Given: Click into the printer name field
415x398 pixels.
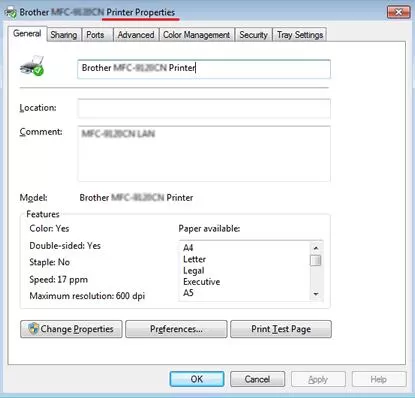Looking at the screenshot, I should tap(204, 69).
